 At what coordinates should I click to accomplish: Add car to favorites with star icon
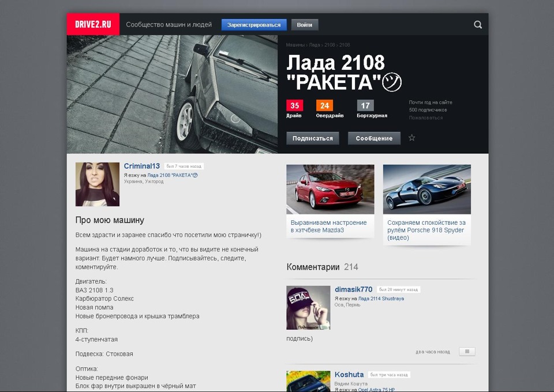[411, 138]
